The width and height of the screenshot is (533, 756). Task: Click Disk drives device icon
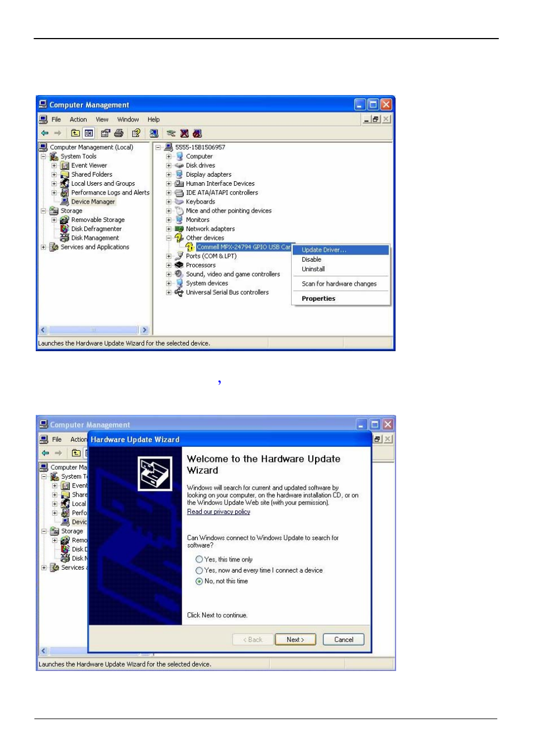click(x=179, y=166)
